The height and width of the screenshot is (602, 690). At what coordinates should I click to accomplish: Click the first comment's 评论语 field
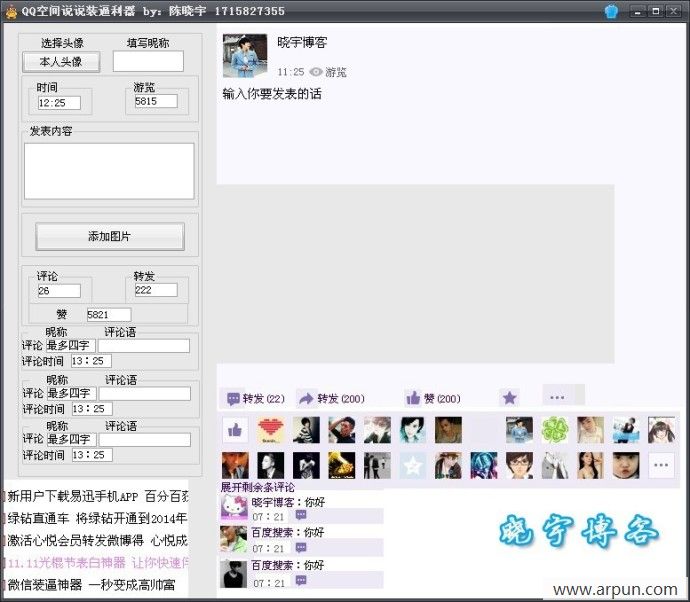(x=144, y=345)
